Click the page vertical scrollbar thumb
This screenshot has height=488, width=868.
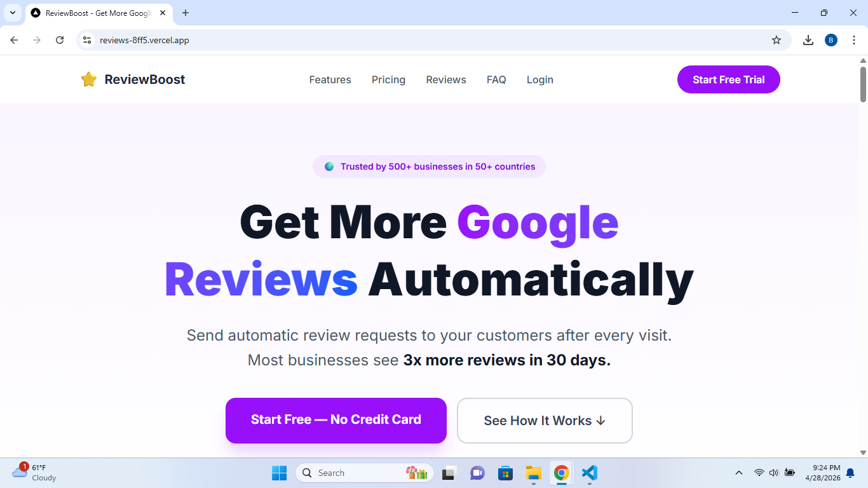[864, 84]
